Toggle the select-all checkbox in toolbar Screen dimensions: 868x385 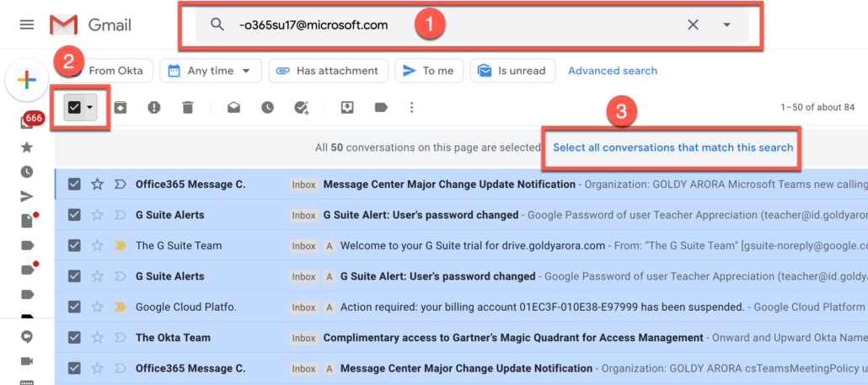click(x=74, y=107)
